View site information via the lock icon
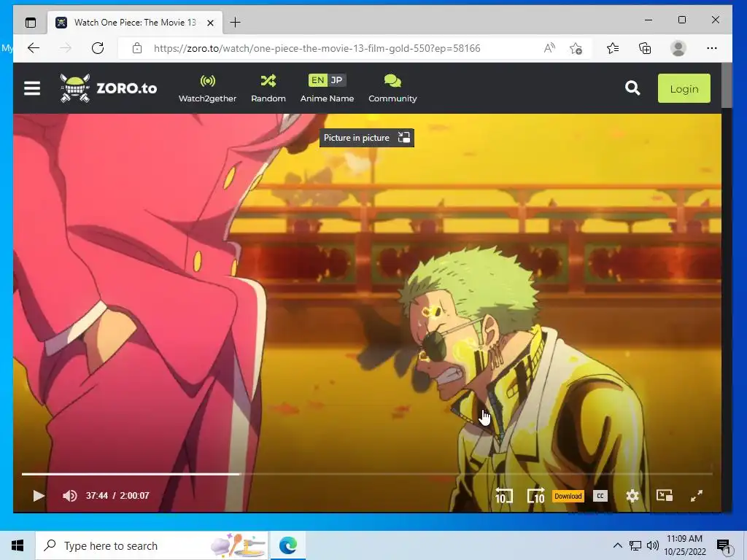747x560 pixels. coord(137,48)
